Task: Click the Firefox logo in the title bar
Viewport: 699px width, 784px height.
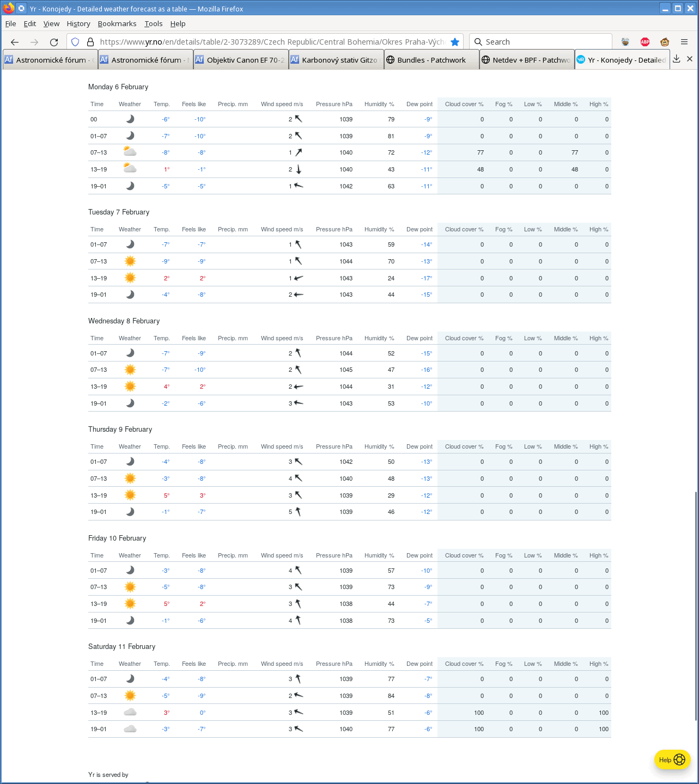Action: (x=8, y=8)
